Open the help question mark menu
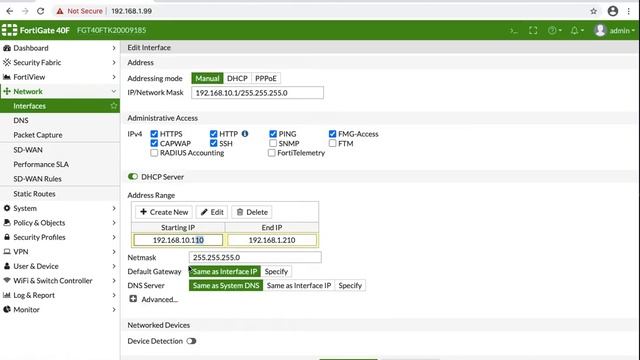Viewport: 640px width, 360px height. pyautogui.click(x=554, y=31)
